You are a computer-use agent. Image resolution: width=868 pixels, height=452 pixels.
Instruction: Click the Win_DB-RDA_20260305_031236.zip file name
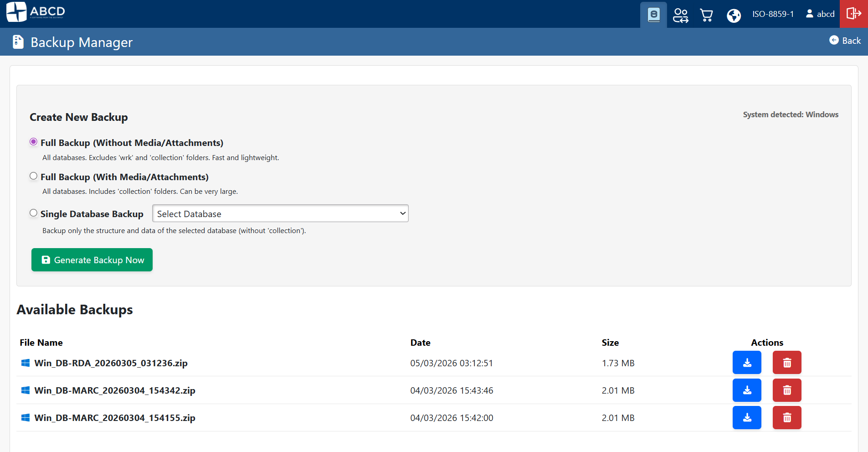111,363
